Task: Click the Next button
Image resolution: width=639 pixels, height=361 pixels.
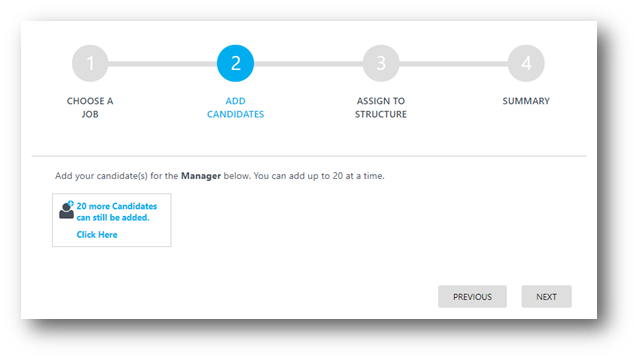Action: coord(546,297)
